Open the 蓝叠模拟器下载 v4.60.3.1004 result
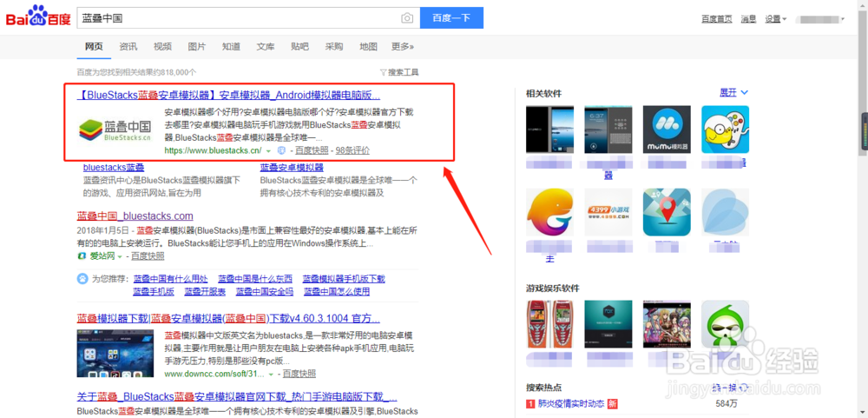 [228, 318]
